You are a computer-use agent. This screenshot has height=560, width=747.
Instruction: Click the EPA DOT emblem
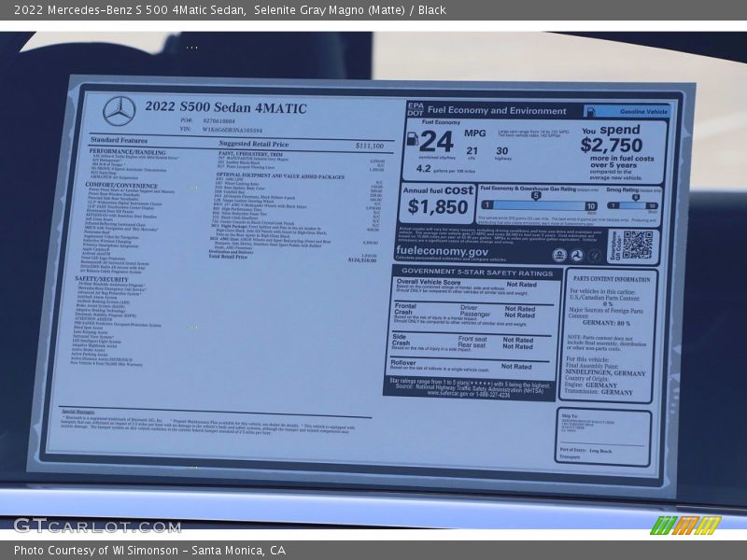[x=415, y=108]
